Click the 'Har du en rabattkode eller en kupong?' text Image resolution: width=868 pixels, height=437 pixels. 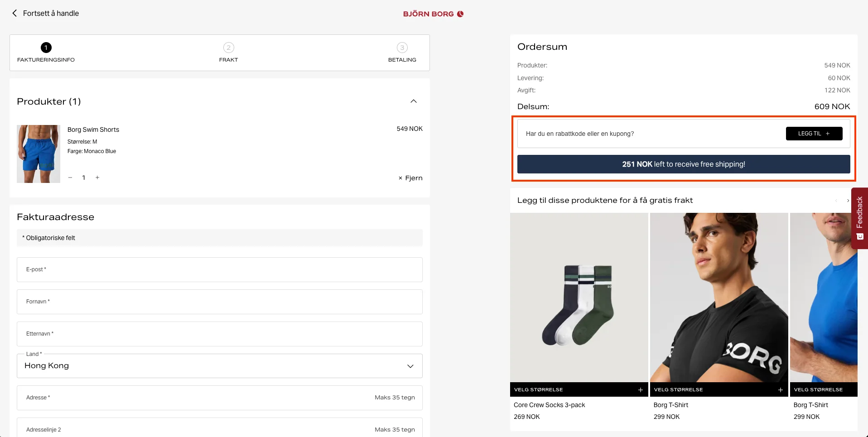pos(580,134)
